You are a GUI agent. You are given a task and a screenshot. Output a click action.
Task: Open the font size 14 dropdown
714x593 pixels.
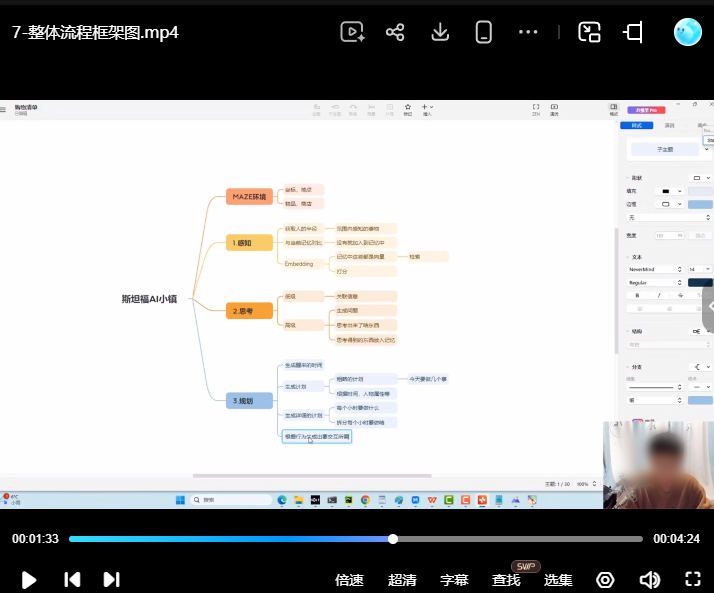tap(700, 269)
